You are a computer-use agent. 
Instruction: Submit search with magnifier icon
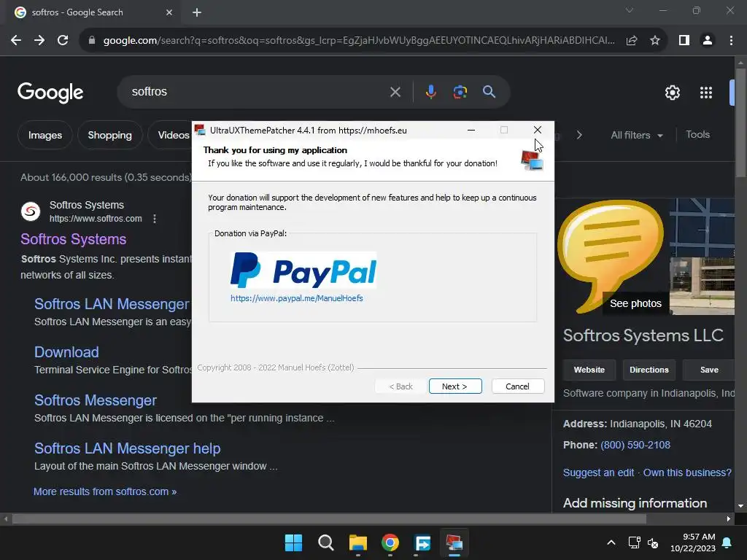(x=489, y=92)
